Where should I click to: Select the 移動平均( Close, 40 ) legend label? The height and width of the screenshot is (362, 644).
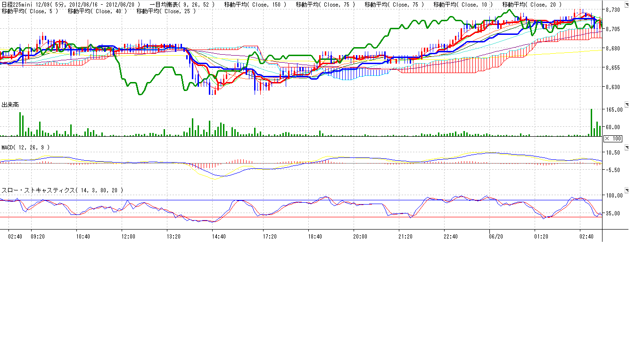98,11
